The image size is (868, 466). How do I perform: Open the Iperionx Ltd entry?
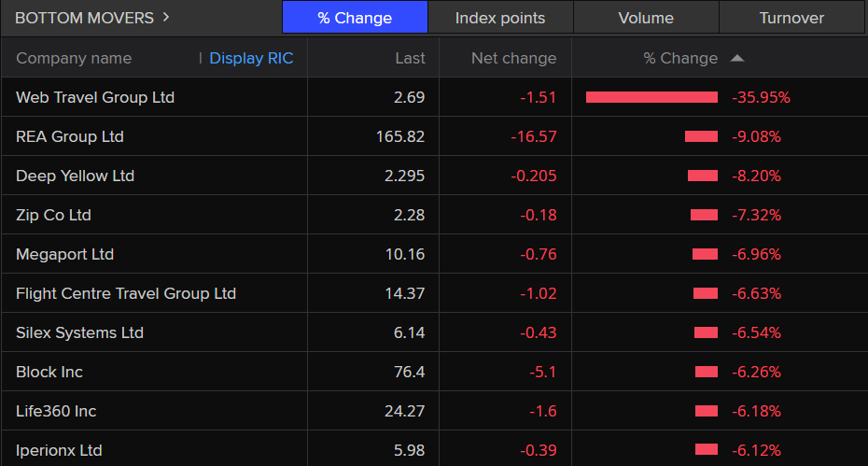pyautogui.click(x=59, y=450)
